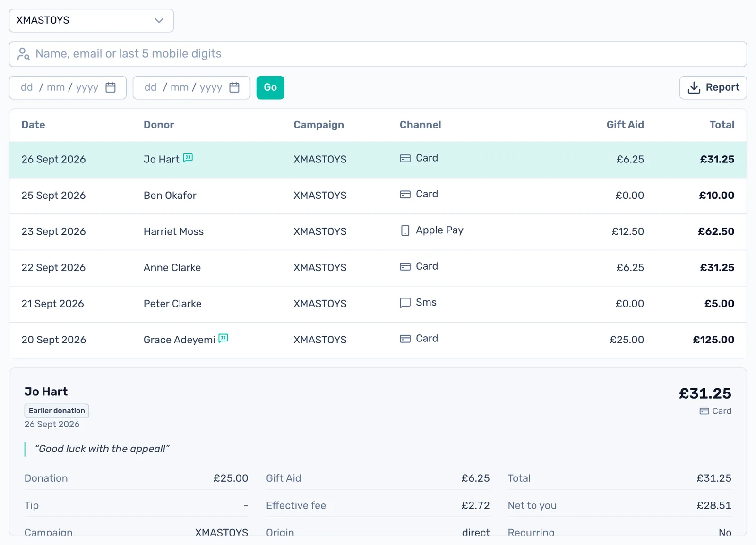Click the Apple Pay phone icon

405,230
